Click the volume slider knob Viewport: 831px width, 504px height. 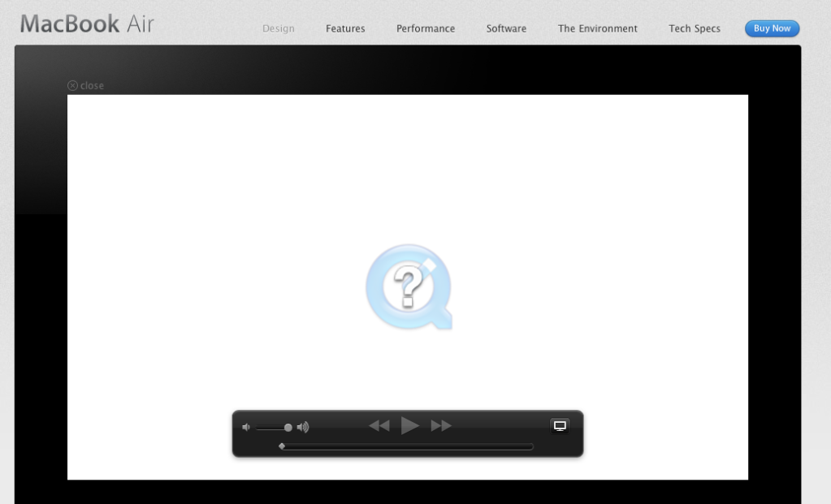288,427
